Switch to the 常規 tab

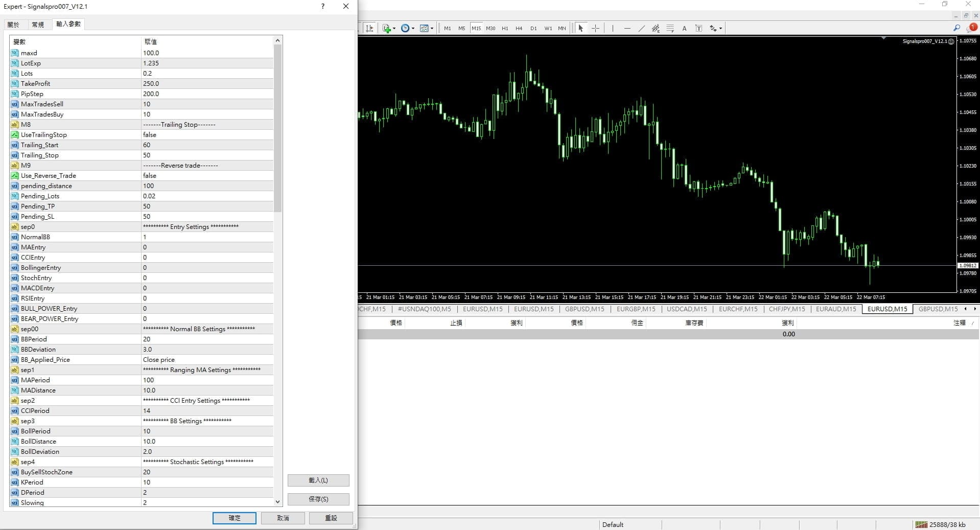[38, 24]
